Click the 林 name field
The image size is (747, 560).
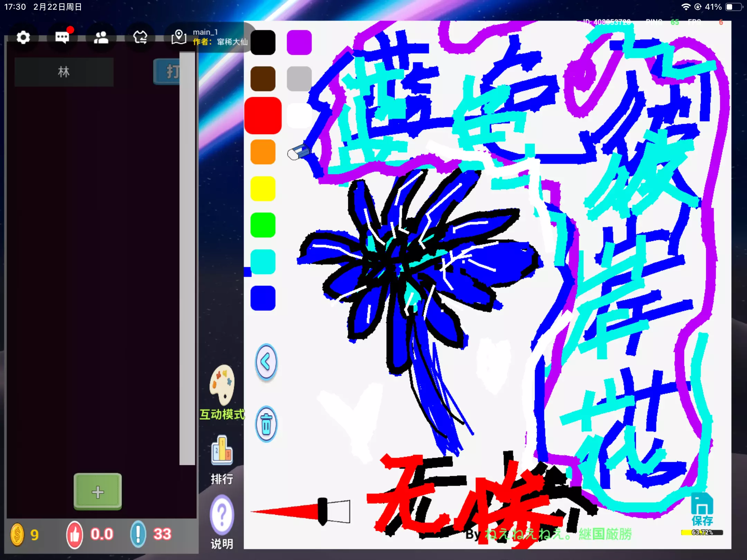[x=64, y=72]
